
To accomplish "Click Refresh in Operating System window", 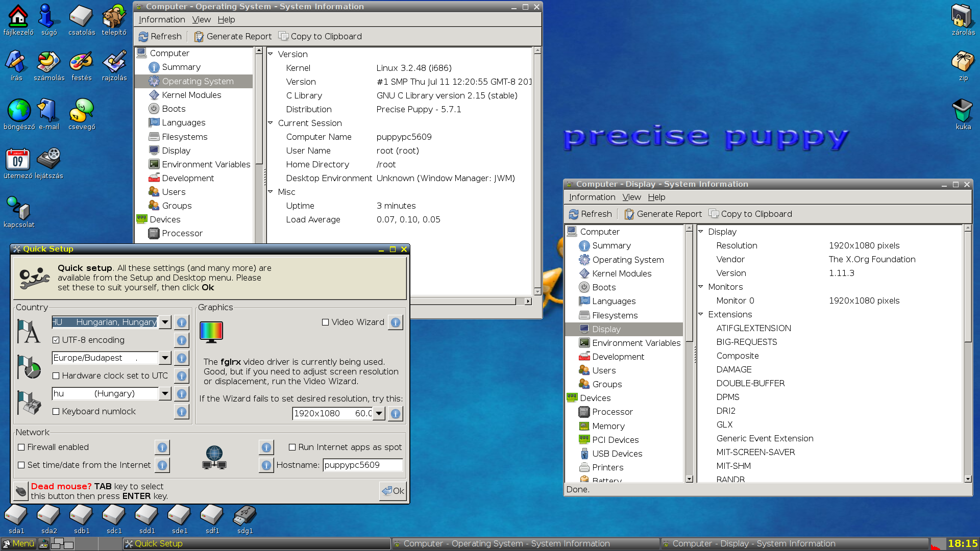I will pos(160,36).
